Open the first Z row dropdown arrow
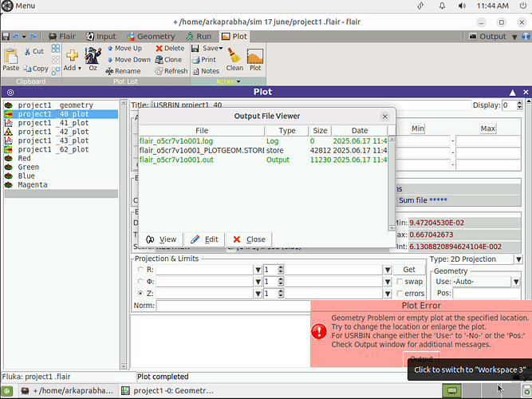Viewport: 532px width, 399px height. (258, 294)
